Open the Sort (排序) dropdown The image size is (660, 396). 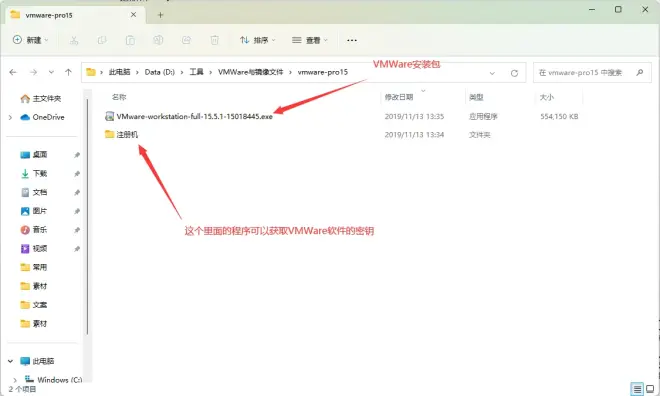click(x=257, y=40)
